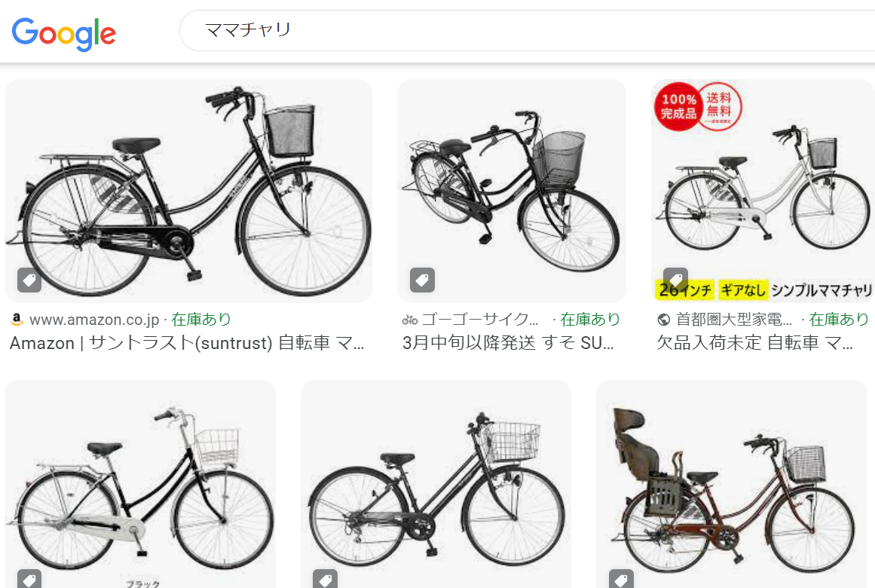The width and height of the screenshot is (875, 588).
Task: Click the bicycle favicon next to ゴーゴーサイクル
Action: click(409, 320)
